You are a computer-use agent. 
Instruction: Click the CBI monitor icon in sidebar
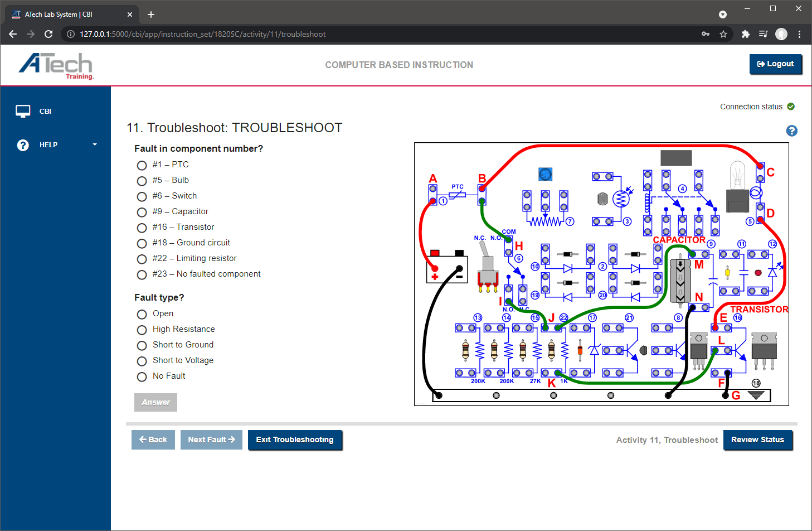(x=23, y=110)
